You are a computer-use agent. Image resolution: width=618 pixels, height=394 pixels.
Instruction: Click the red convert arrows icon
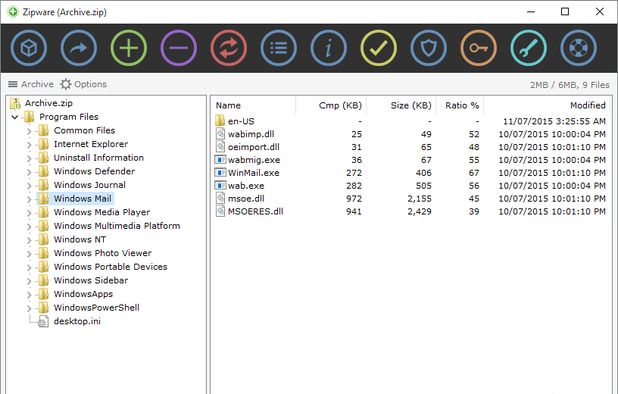[229, 48]
